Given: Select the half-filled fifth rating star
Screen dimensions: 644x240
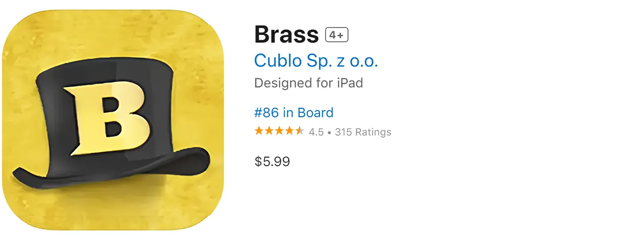Looking at the screenshot, I should (x=299, y=132).
